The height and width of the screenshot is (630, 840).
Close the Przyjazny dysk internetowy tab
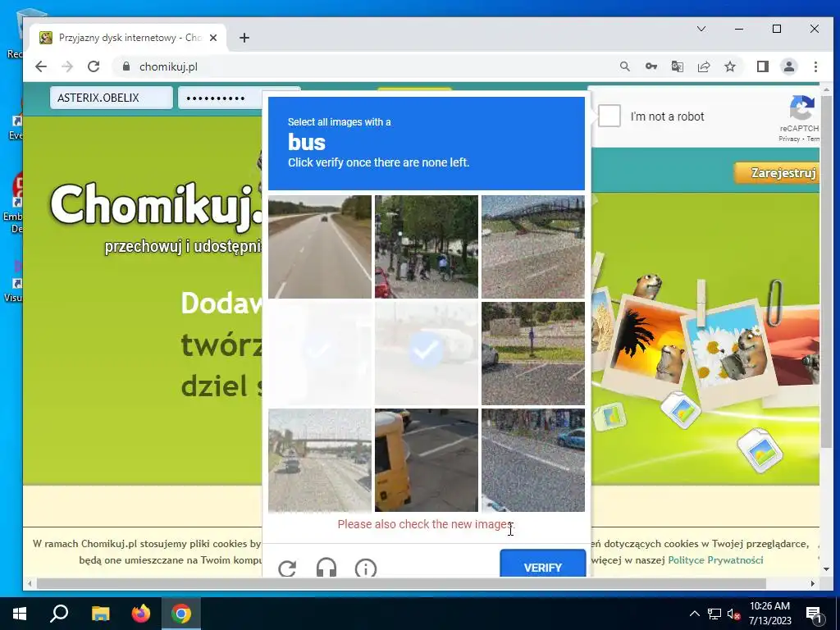[212, 38]
